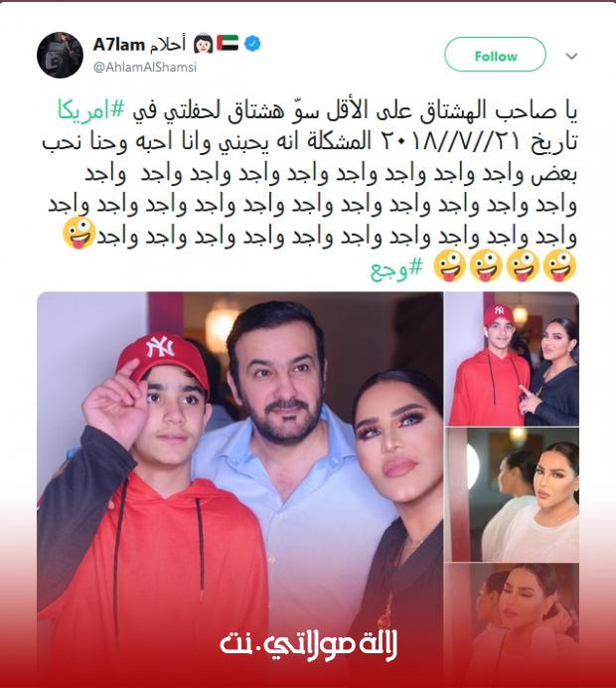Open the middle-right photo of woman in white
The width and height of the screenshot is (616, 688).
512,494
